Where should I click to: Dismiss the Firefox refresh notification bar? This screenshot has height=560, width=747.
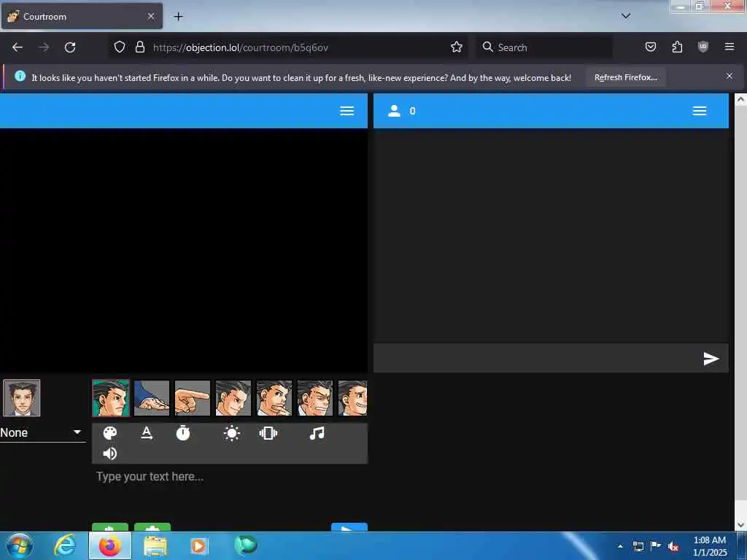(x=729, y=76)
